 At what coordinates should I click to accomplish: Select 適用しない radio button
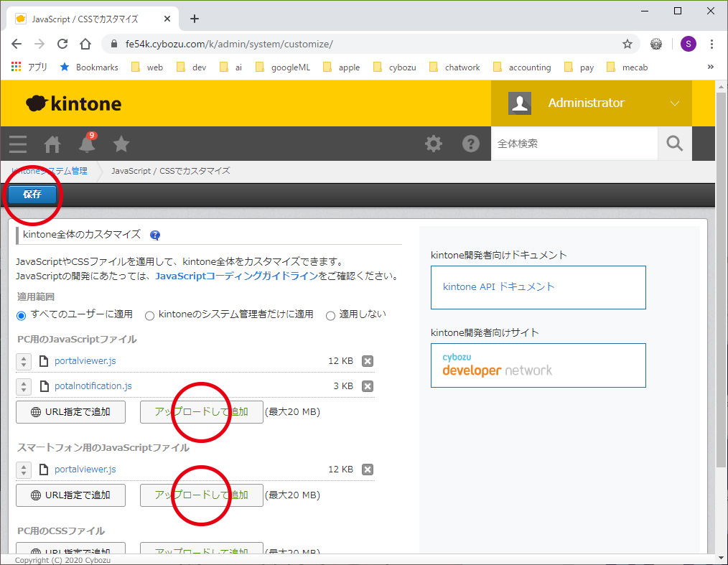(x=330, y=316)
